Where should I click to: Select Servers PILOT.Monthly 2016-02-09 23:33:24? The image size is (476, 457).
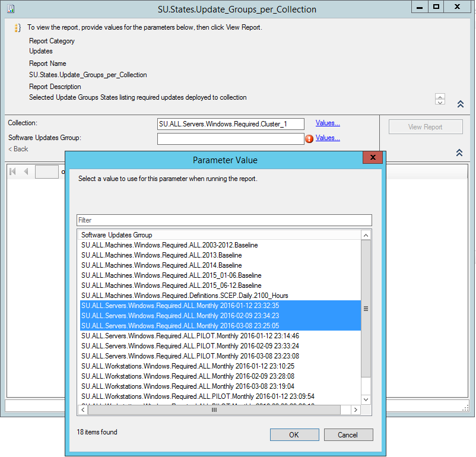[x=220, y=346]
